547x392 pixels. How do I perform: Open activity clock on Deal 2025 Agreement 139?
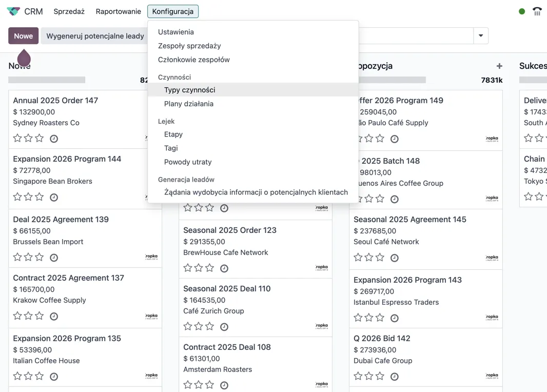(54, 258)
